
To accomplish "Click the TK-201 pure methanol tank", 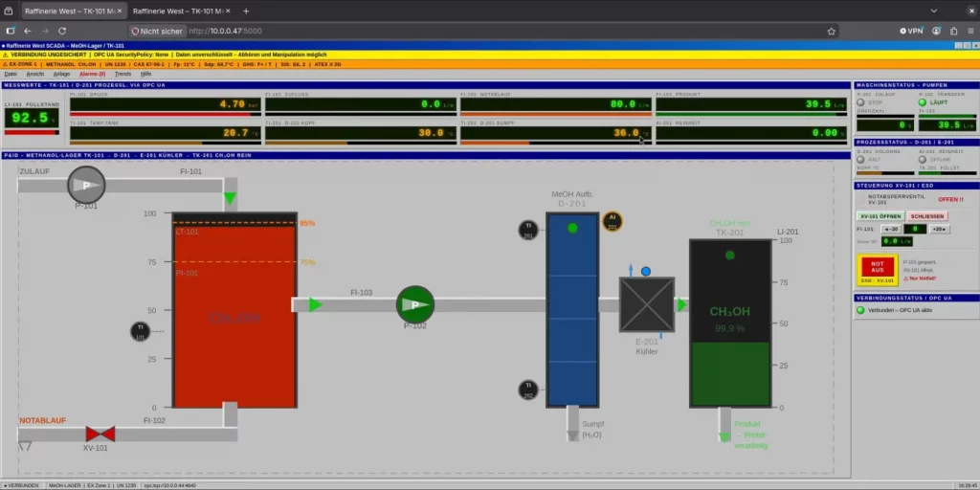I will click(730, 323).
